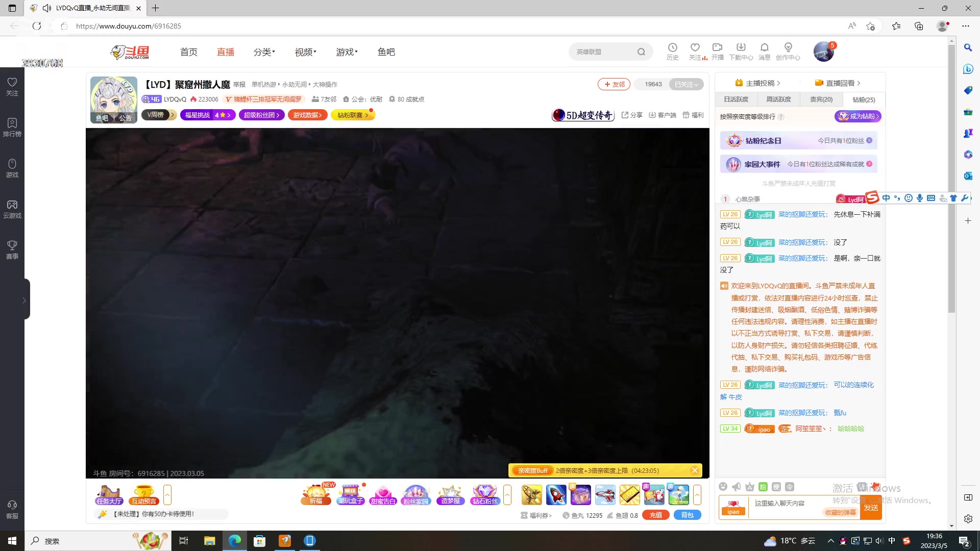980x551 pixels.
Task: Open 钻石粉丝 diamond icon
Action: (485, 495)
